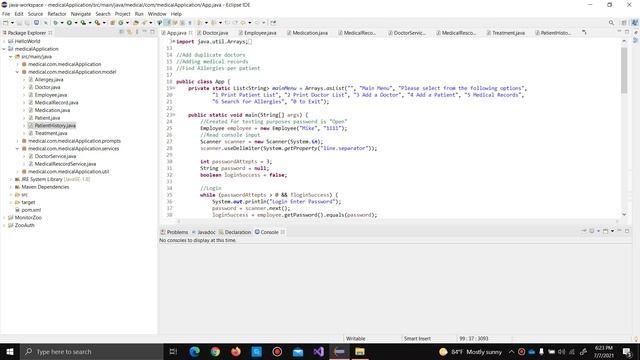Image resolution: width=640 pixels, height=360 pixels.
Task: Click the New Java Class icon
Action: click(x=121, y=23)
